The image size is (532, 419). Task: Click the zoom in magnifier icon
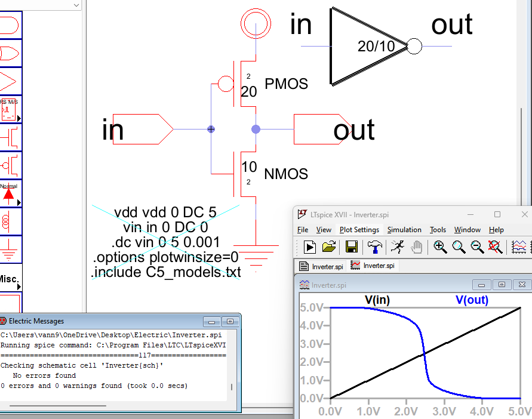[440, 247]
